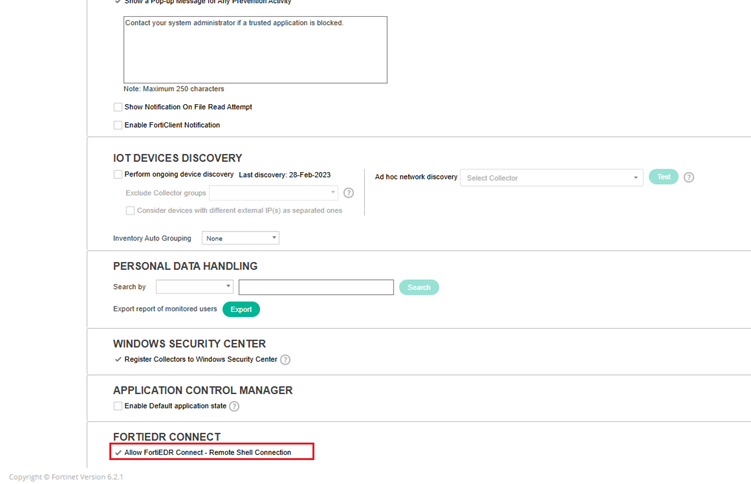
Task: Click into the pop-up message text area
Action: pos(255,50)
